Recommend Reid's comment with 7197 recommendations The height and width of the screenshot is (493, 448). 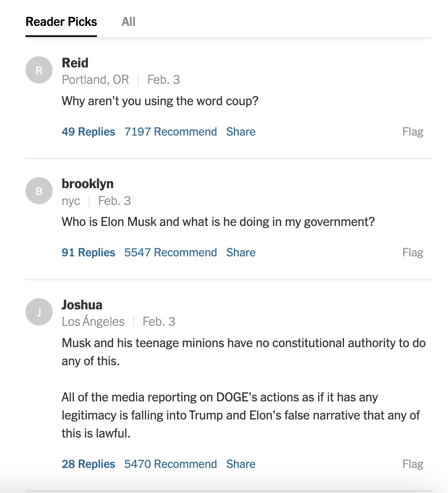tap(171, 132)
